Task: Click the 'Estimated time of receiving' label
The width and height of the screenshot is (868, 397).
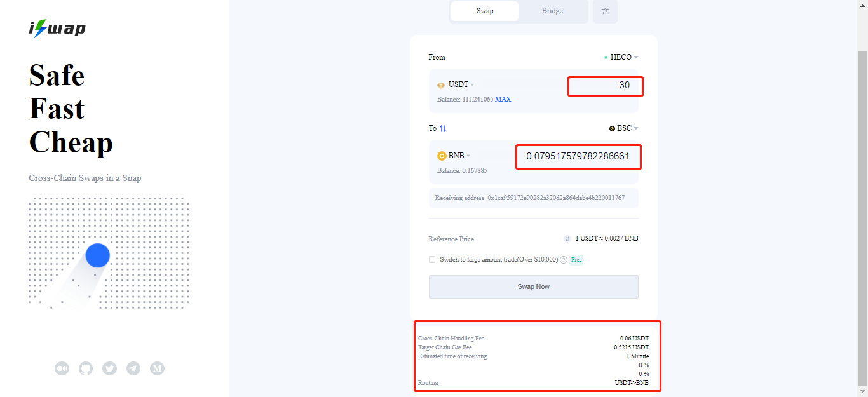Action: pos(452,356)
